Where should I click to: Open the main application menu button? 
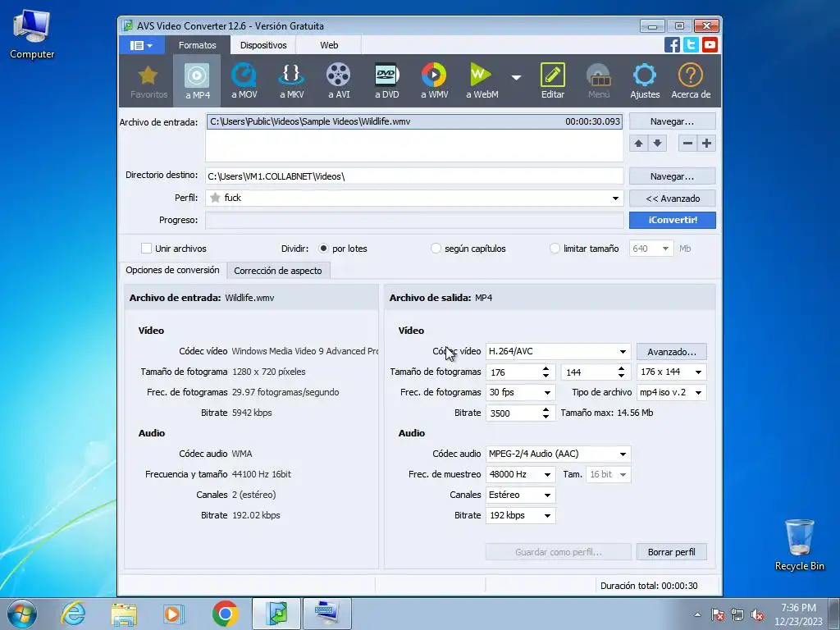tap(141, 46)
